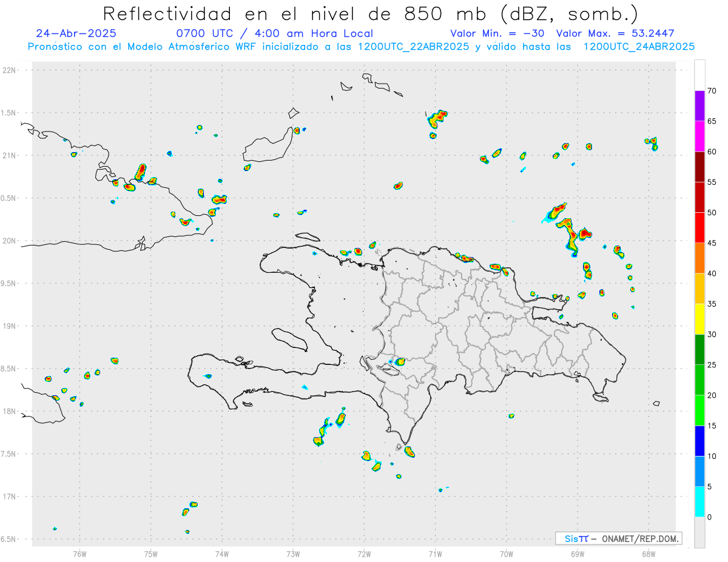Click the '22N' latitude label
The height and width of the screenshot is (562, 728).
10,70
